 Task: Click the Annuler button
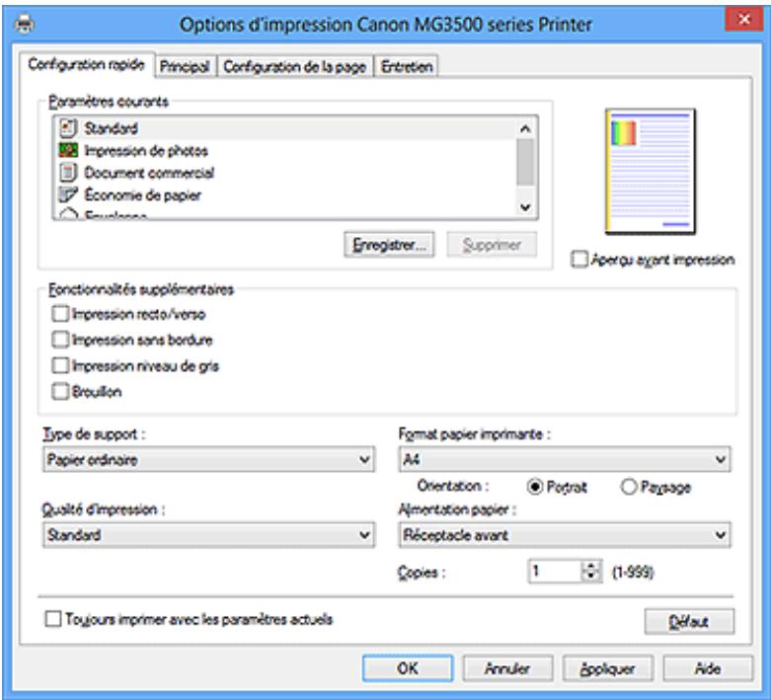(x=508, y=668)
